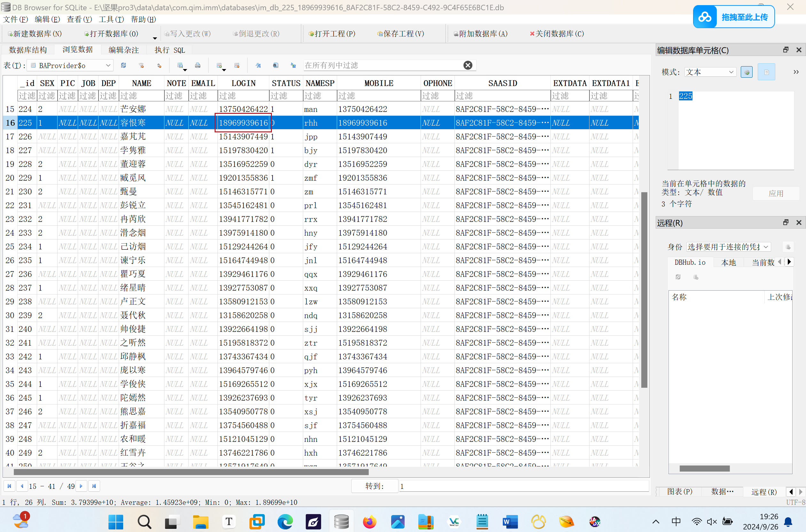Image resolution: width=806 pixels, height=532 pixels.
Task: Clear sorting icon in the browse toolbar
Action: point(159,65)
